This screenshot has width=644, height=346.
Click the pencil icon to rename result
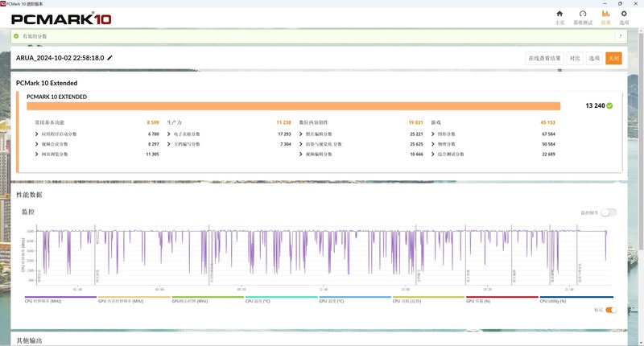(110, 58)
